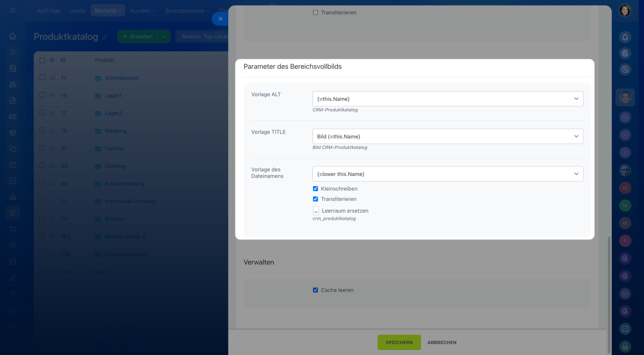
Task: Open the pink P contact avatar in right panel
Action: pos(625,240)
